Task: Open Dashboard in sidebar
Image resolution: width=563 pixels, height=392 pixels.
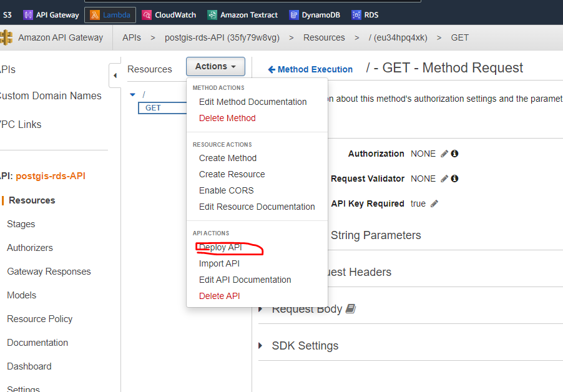Action: click(29, 366)
